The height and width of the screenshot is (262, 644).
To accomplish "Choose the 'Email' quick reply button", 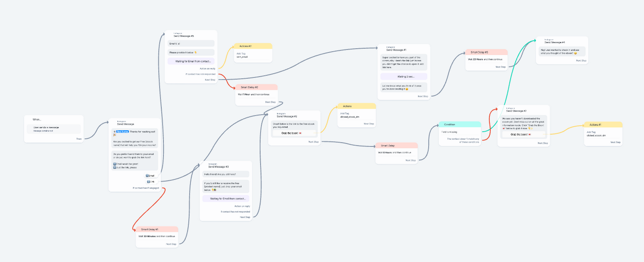I will pyautogui.click(x=151, y=176).
